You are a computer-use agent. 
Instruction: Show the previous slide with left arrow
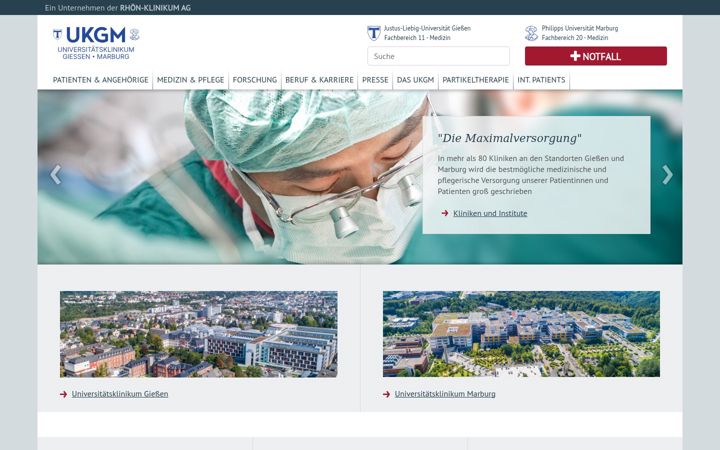pyautogui.click(x=56, y=175)
